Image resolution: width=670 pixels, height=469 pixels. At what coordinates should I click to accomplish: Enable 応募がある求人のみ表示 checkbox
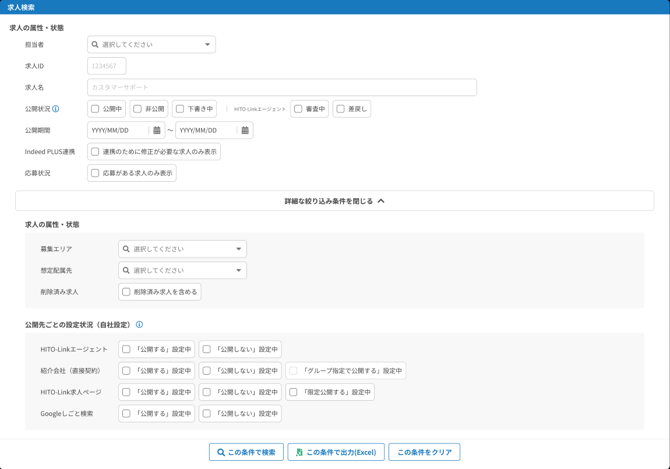click(x=95, y=173)
